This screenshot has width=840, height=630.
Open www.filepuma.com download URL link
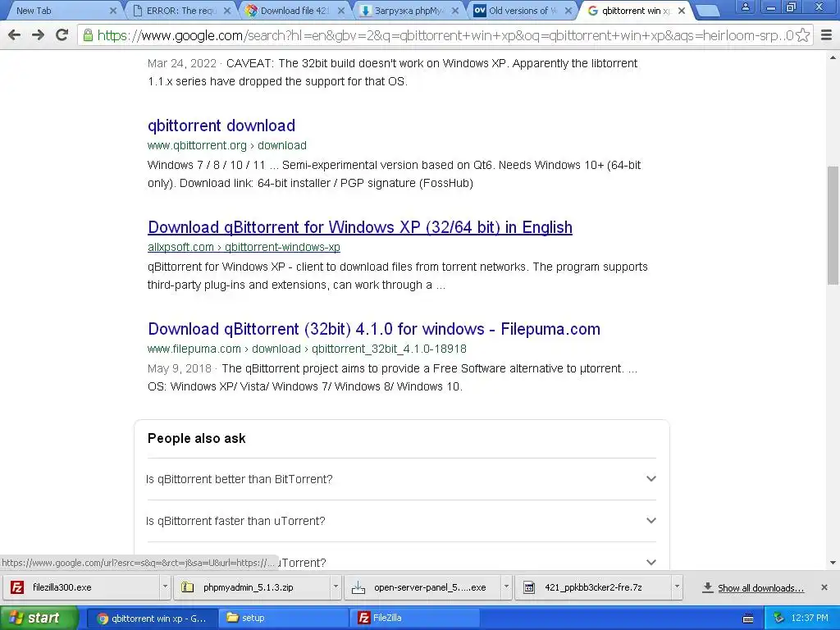307,349
